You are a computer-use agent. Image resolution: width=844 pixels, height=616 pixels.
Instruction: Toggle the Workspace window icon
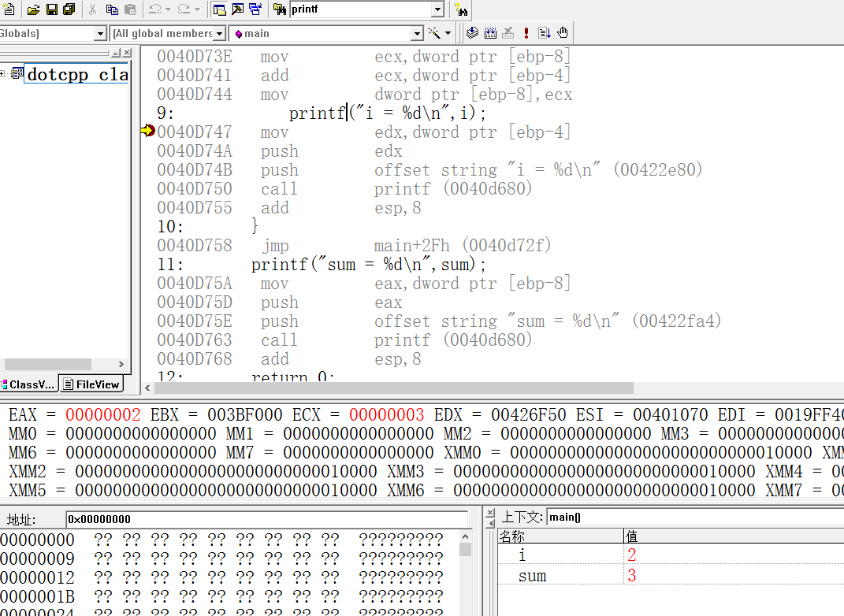click(x=220, y=9)
